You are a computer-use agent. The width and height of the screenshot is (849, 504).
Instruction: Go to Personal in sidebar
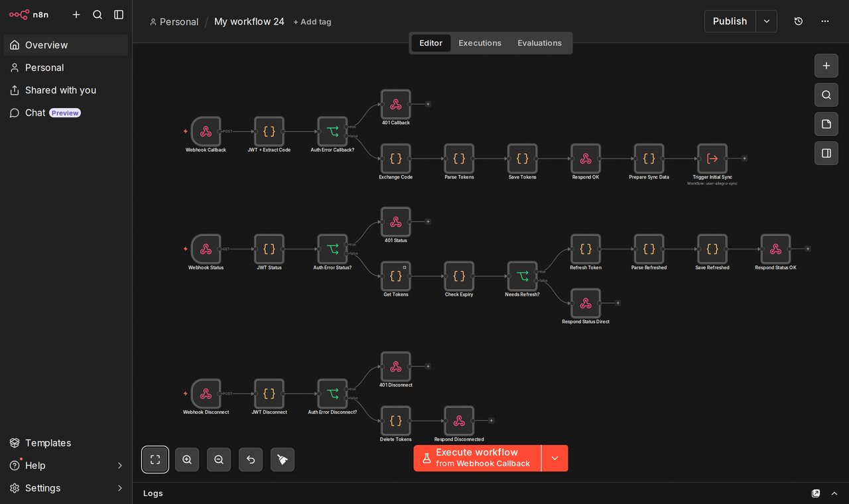66,68
